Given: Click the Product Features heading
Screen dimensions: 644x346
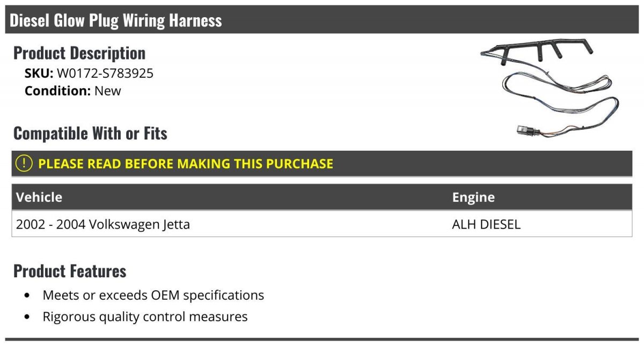Looking at the screenshot, I should 70,271.
